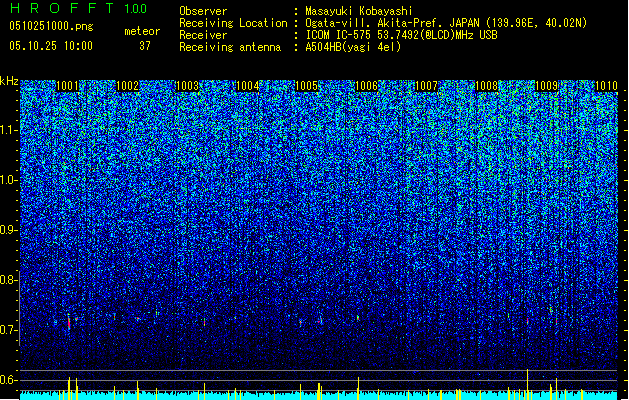The height and width of the screenshot is (400, 629).
Task: Click the ICOM IC-575 receiver value
Action: click(x=401, y=35)
